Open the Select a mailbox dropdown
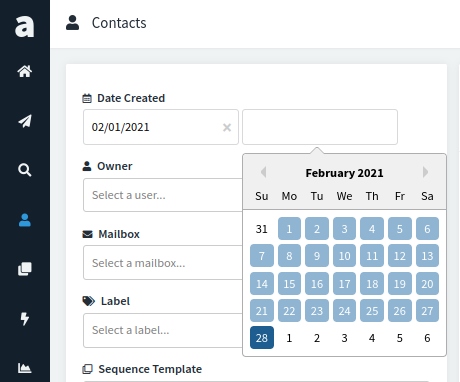 (x=163, y=263)
